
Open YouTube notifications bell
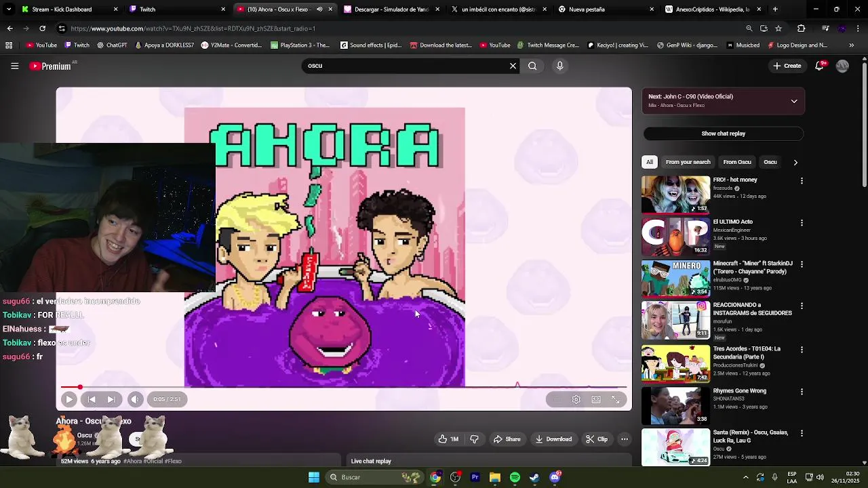pyautogui.click(x=820, y=66)
